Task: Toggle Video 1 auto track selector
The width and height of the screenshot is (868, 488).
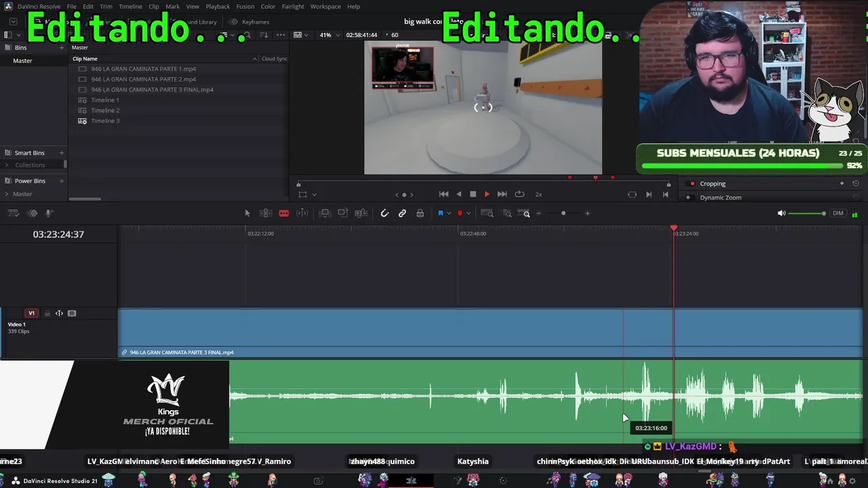Action: (x=59, y=314)
